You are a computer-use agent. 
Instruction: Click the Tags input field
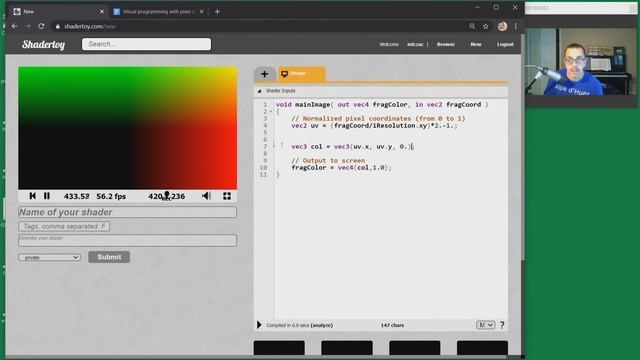click(64, 226)
